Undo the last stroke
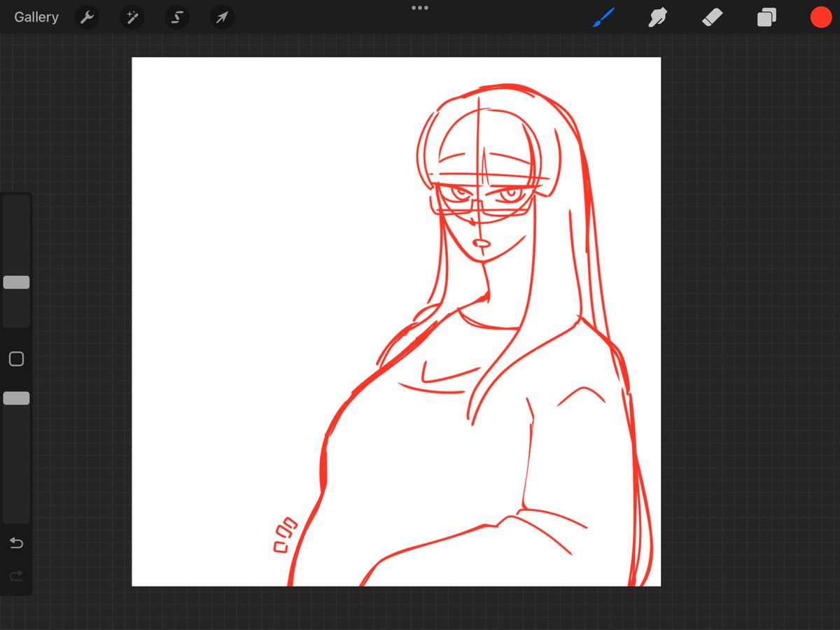The image size is (840, 630). [16, 543]
